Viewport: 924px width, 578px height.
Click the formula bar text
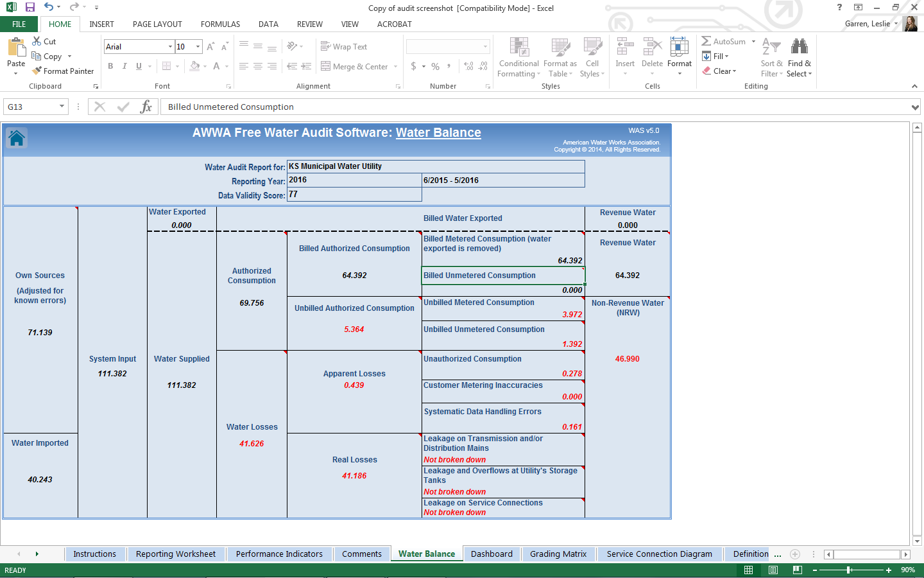230,107
